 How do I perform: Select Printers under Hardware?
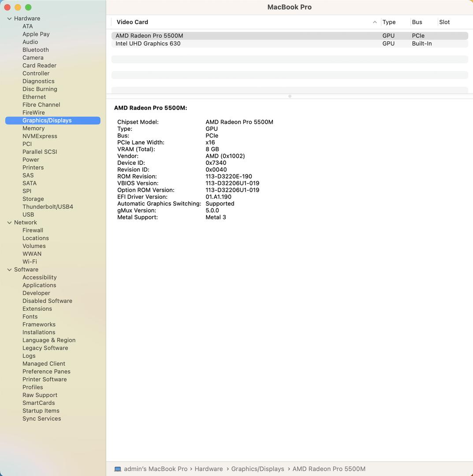pos(33,167)
